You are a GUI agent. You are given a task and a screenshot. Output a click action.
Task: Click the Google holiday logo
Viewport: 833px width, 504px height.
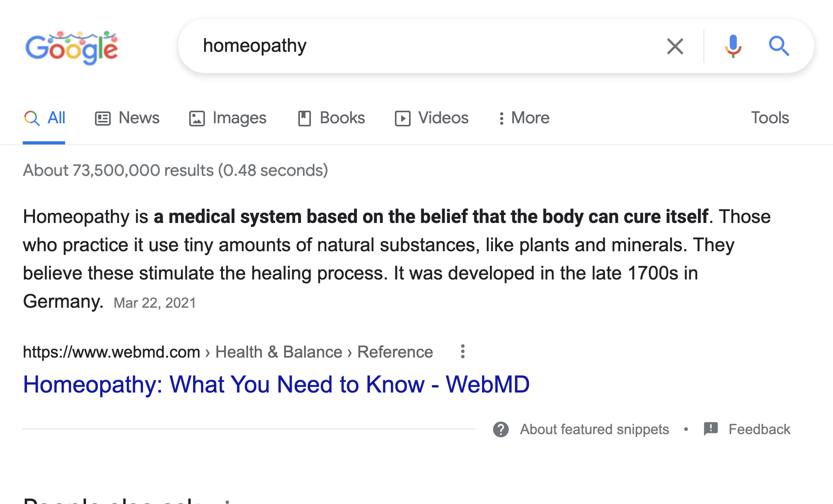click(71, 47)
